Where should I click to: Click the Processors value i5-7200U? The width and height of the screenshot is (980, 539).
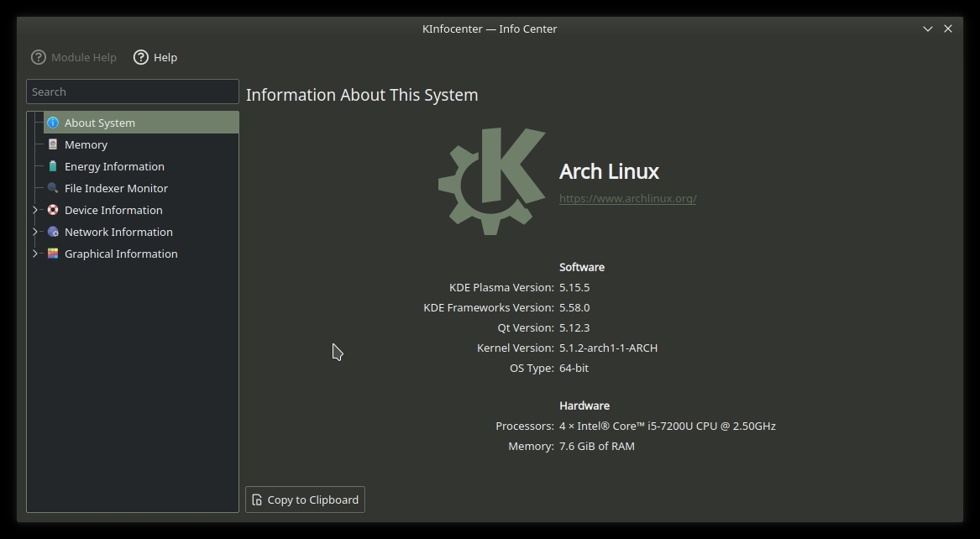pyautogui.click(x=668, y=426)
